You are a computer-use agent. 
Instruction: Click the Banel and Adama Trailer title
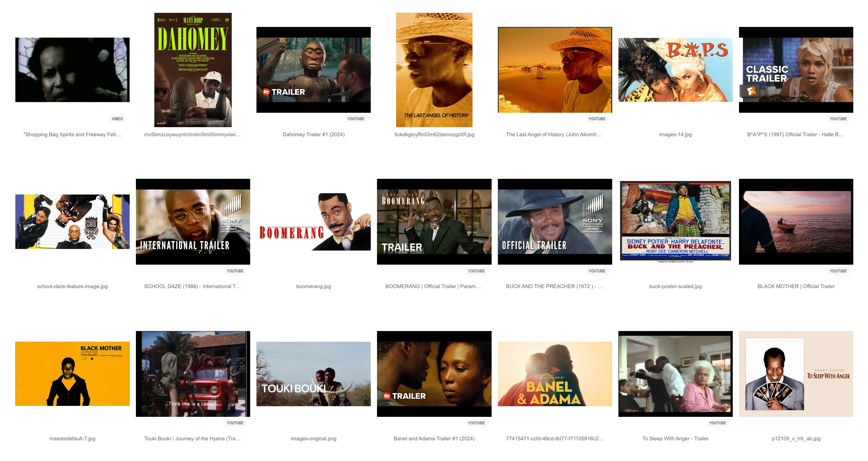434,438
